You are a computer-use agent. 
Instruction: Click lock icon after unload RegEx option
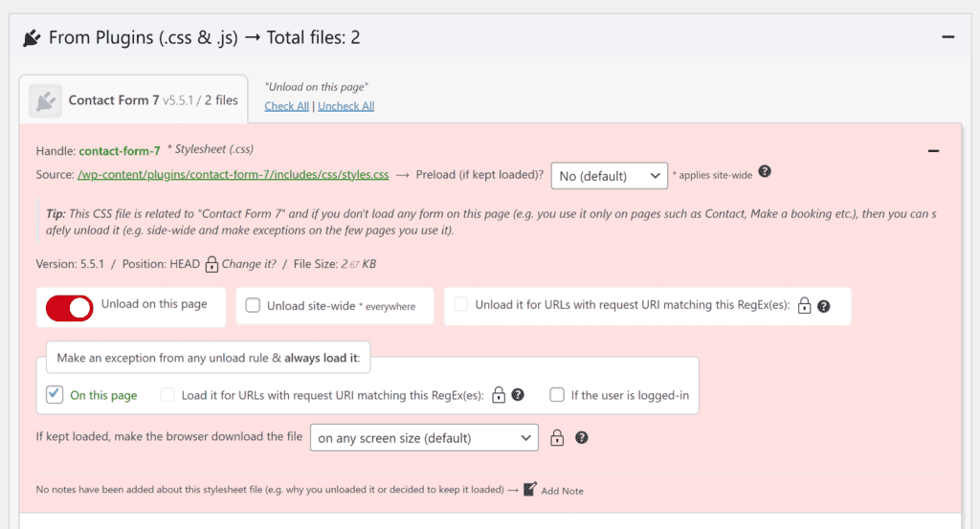pyautogui.click(x=804, y=305)
